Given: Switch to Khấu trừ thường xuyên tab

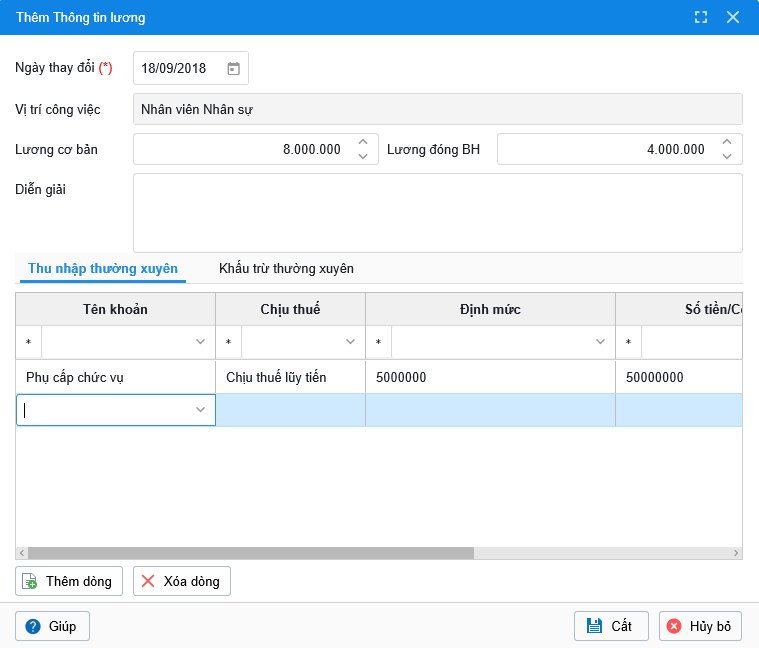Looking at the screenshot, I should [x=286, y=269].
